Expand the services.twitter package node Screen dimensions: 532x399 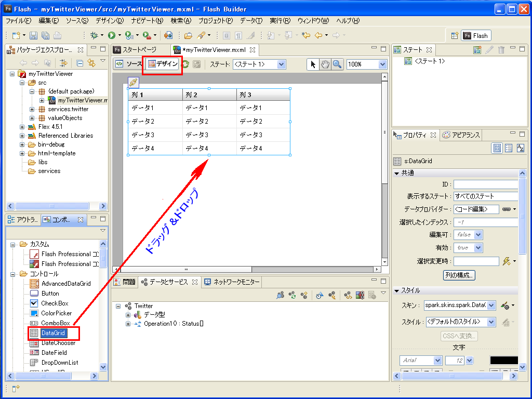(32, 109)
